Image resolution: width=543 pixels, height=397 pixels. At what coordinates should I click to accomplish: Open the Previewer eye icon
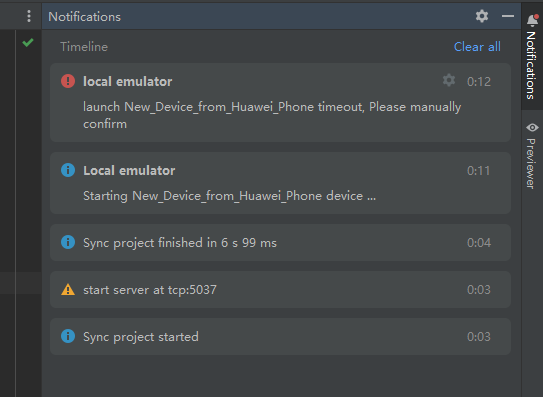coord(532,127)
